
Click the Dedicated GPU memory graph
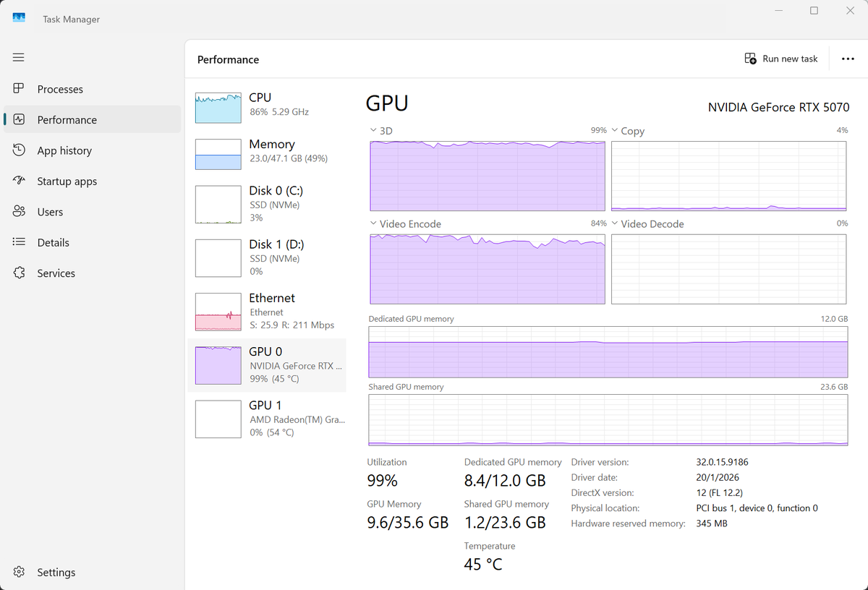coord(608,351)
